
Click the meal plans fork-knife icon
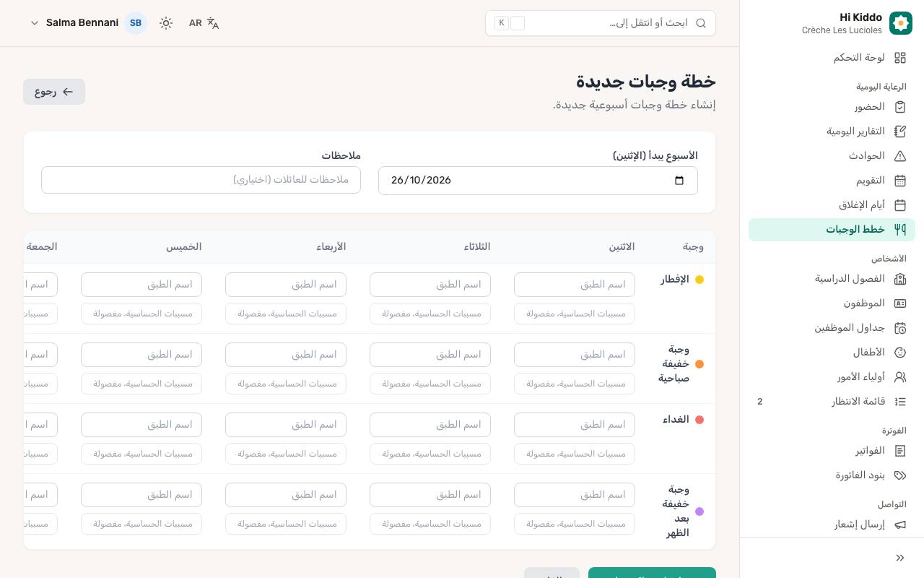(900, 230)
